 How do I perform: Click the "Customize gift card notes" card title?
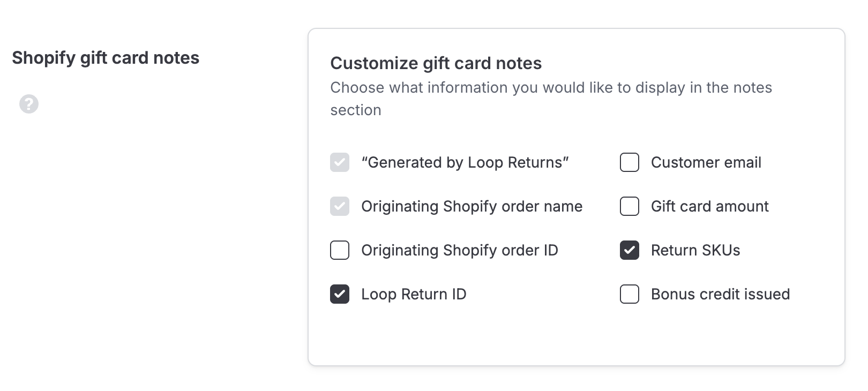tap(436, 63)
